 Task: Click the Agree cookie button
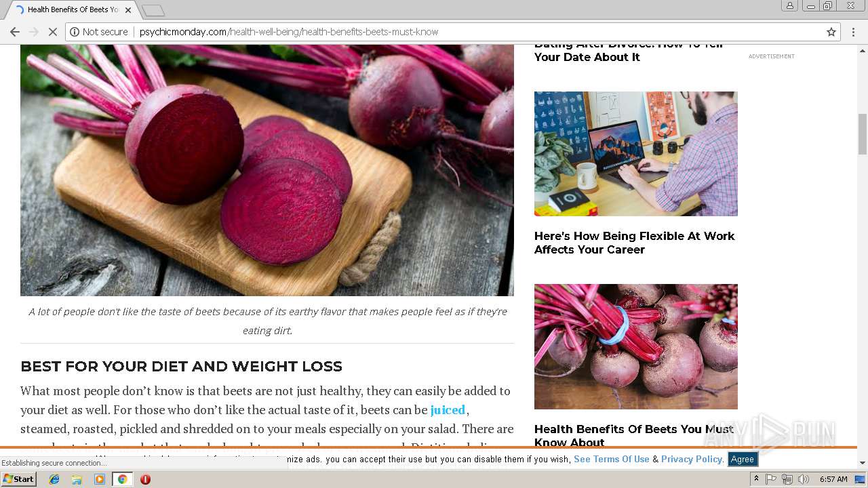742,459
